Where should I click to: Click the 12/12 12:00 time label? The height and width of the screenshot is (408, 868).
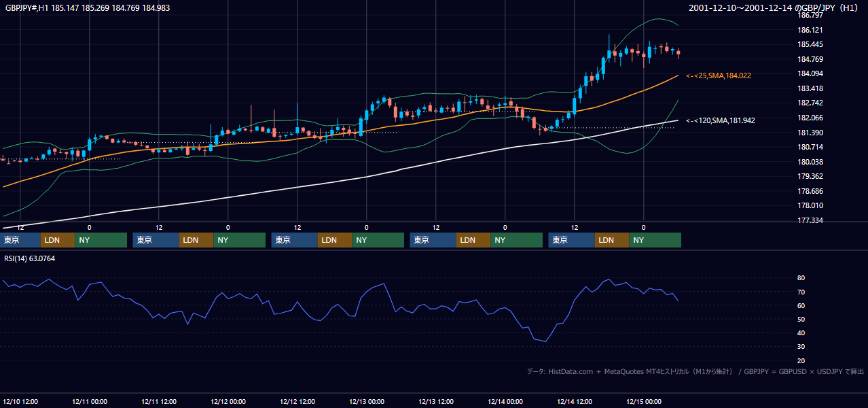click(297, 401)
